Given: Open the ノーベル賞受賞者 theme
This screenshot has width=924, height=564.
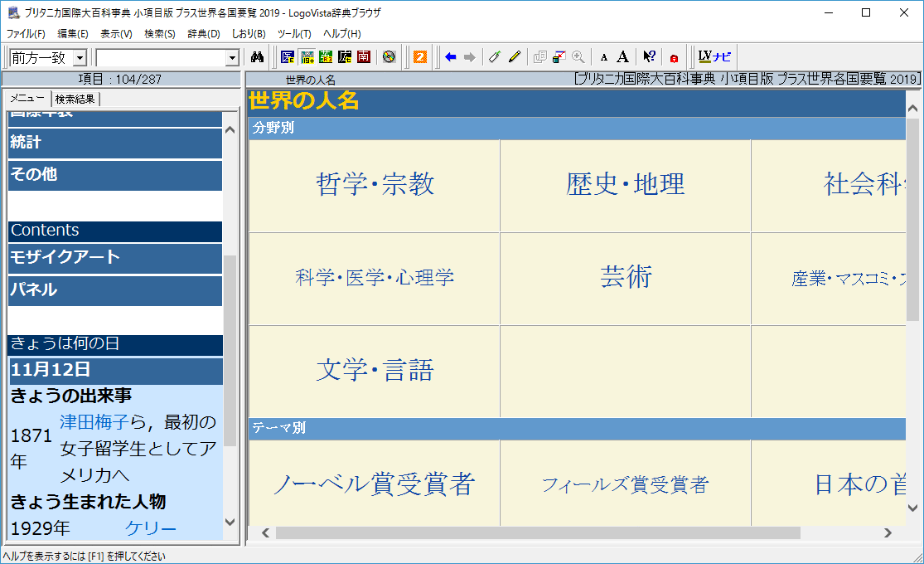Looking at the screenshot, I should tap(375, 484).
